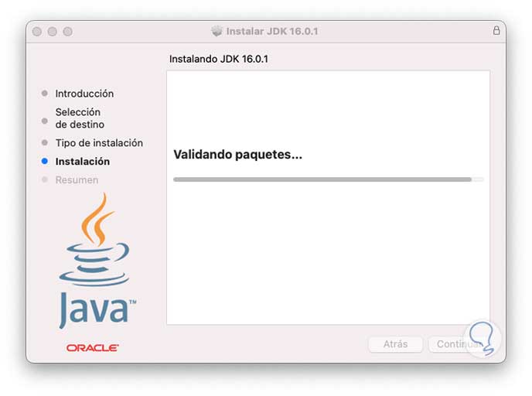Select the dimmed Resumen step

click(x=77, y=180)
